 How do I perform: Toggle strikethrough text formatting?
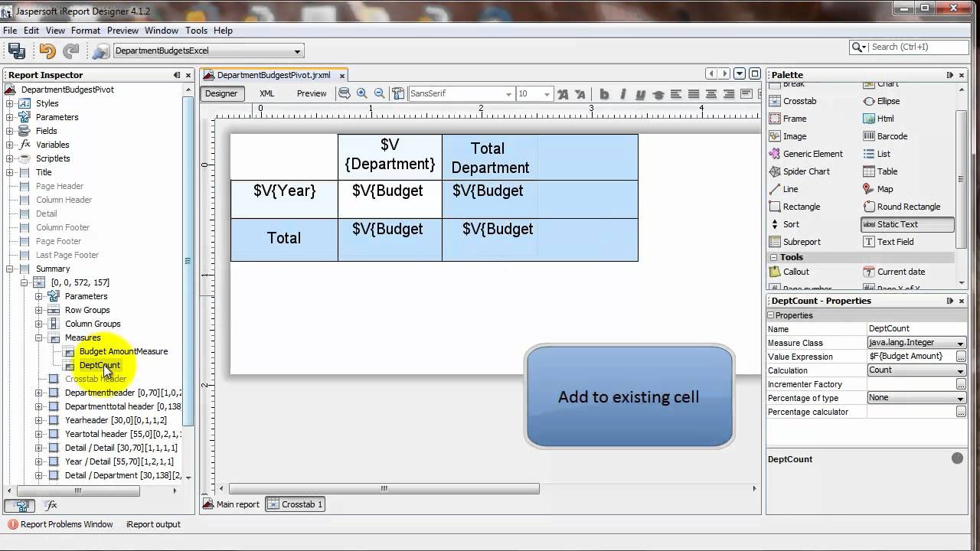coord(658,94)
